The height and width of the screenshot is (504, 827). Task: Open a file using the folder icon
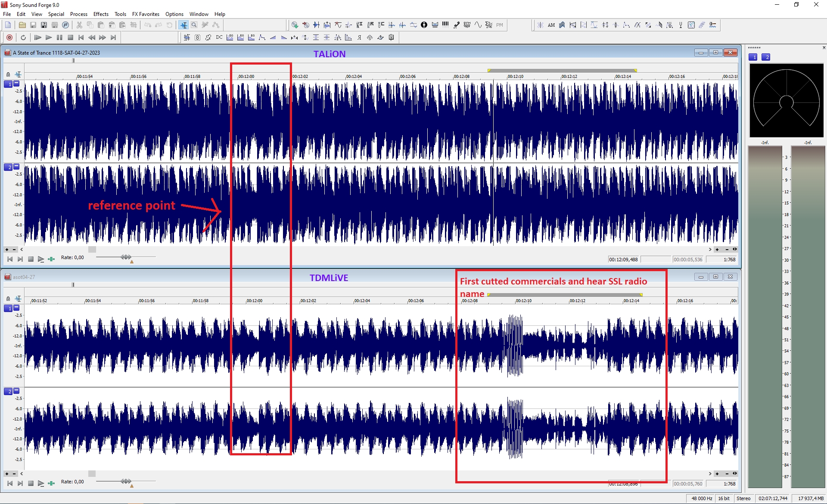pos(22,25)
